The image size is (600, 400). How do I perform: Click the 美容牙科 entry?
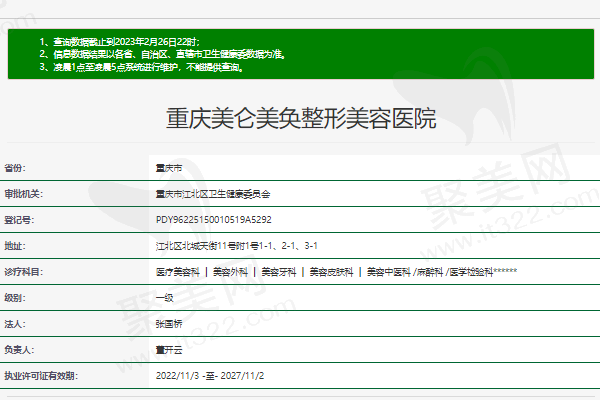click(279, 272)
